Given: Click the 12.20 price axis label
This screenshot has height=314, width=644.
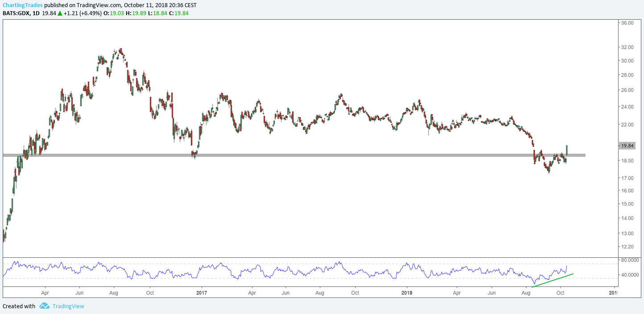Looking at the screenshot, I should click(627, 247).
